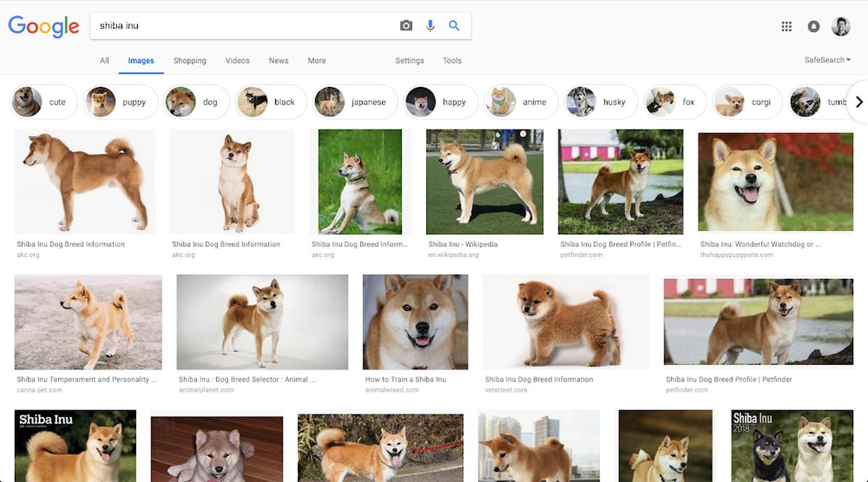Open the More search categories menu
Image resolution: width=868 pixels, height=482 pixels.
coord(317,61)
